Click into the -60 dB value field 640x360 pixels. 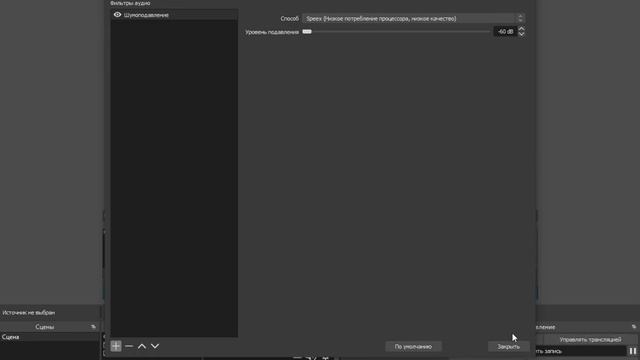tap(505, 31)
